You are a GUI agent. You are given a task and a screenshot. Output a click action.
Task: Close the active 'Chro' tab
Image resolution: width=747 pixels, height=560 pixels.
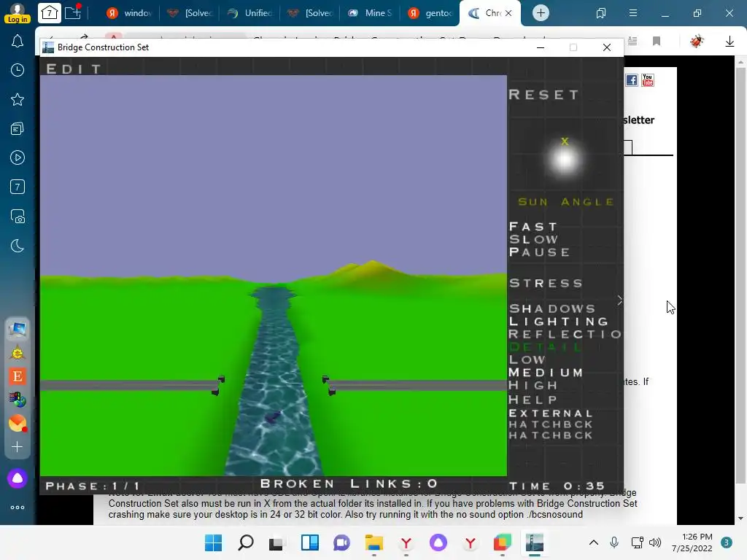coord(508,13)
